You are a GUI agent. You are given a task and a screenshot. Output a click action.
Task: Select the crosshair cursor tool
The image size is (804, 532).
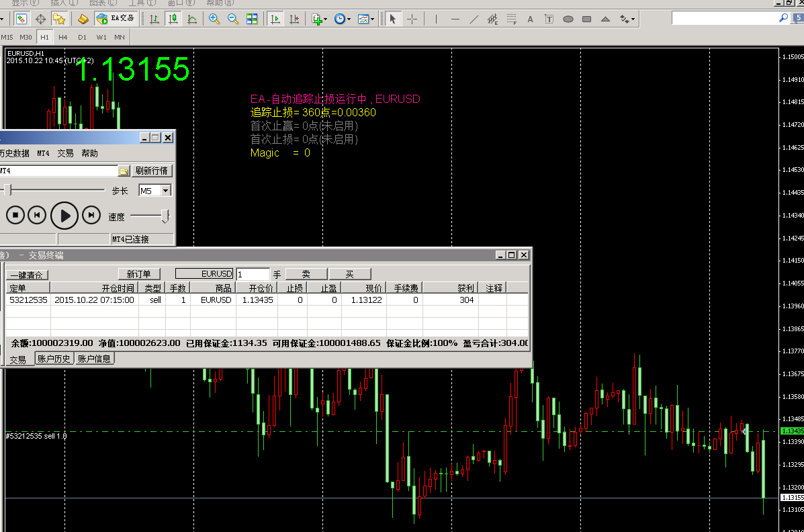click(x=412, y=19)
